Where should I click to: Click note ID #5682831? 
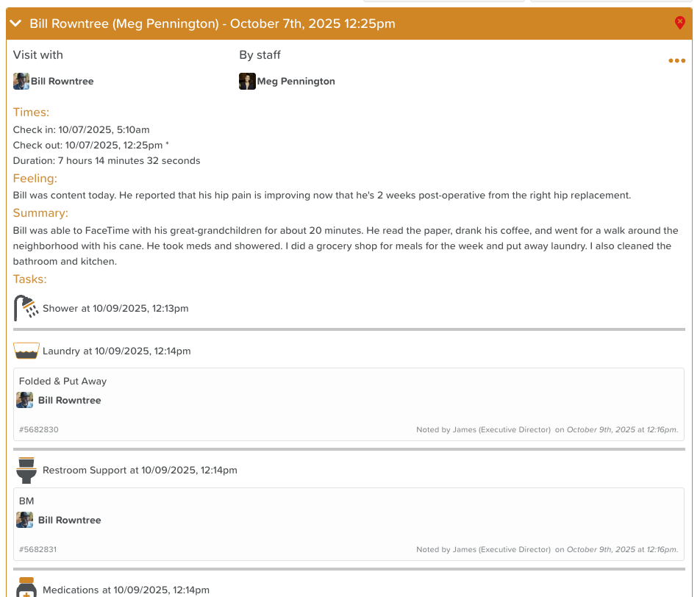click(x=39, y=549)
